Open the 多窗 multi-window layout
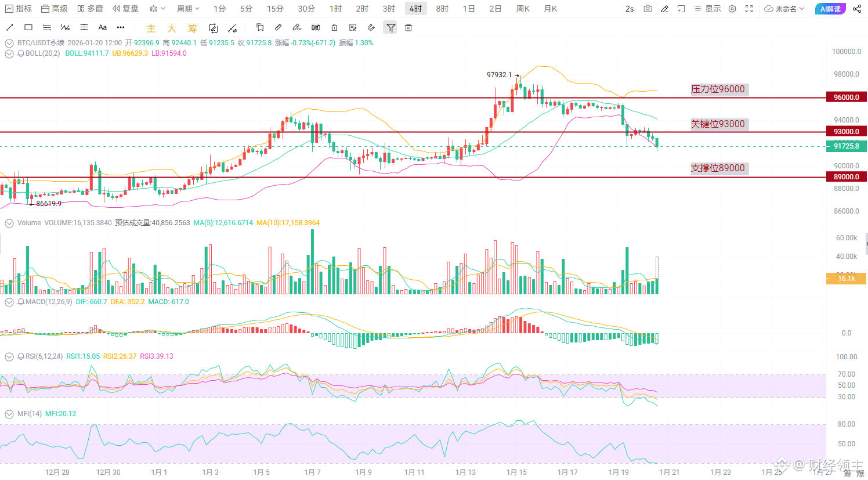The height and width of the screenshot is (480, 868). pos(90,9)
